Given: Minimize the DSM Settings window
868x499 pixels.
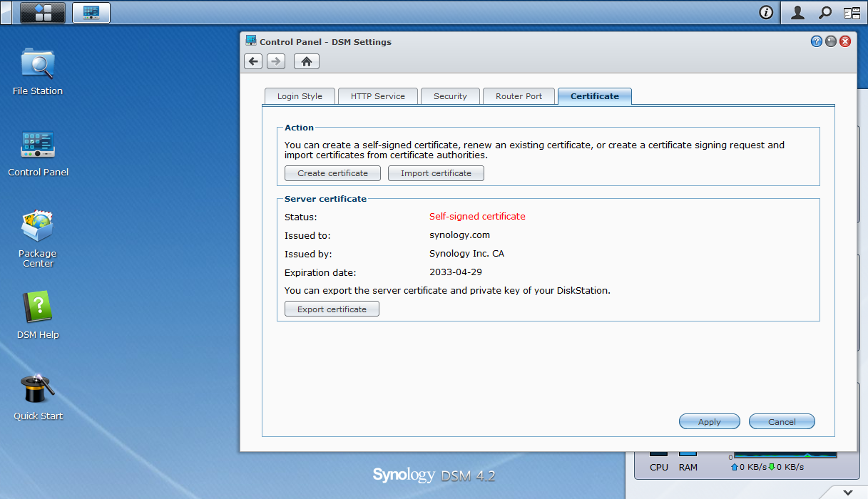Looking at the screenshot, I should click(x=831, y=41).
